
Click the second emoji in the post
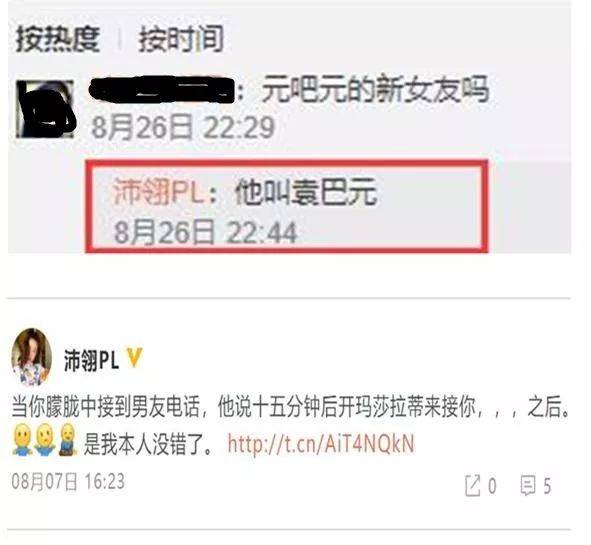45,440
